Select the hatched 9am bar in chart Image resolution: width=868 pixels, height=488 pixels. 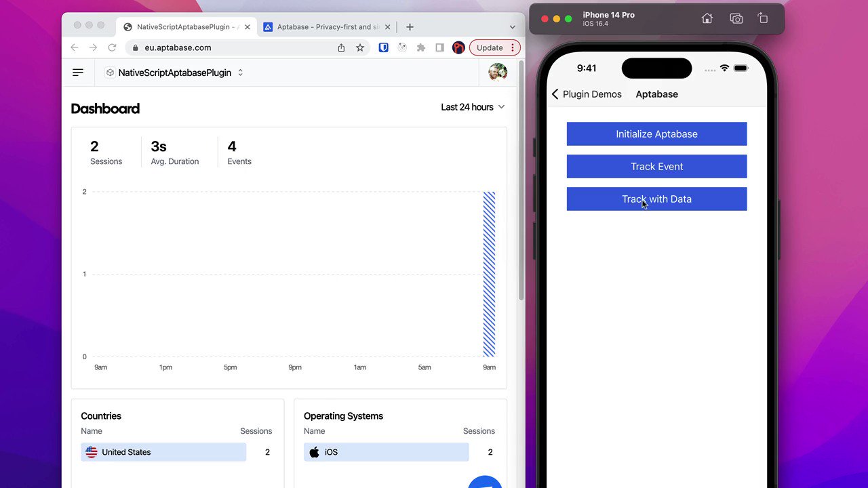tap(489, 274)
